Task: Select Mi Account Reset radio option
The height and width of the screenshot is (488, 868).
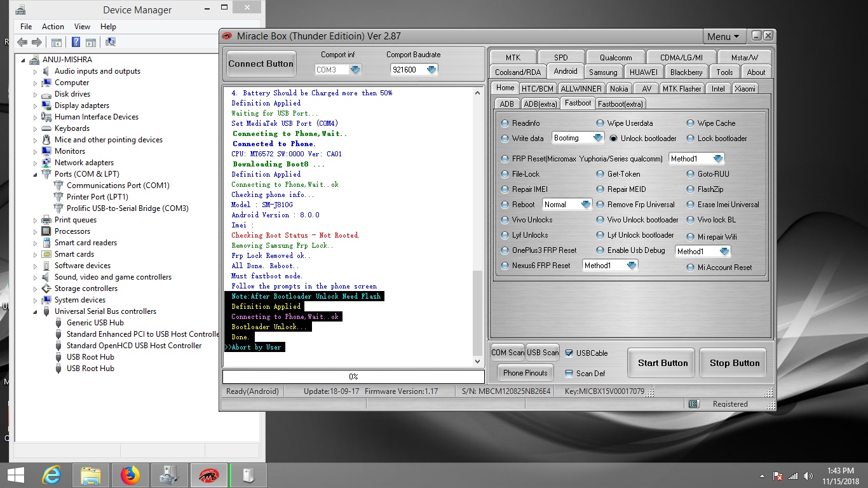Action: (691, 268)
